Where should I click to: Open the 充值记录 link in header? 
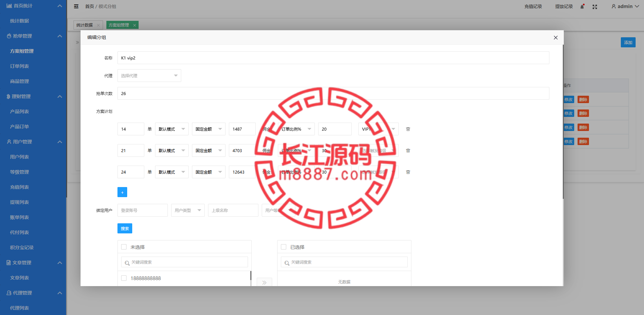coord(533,6)
